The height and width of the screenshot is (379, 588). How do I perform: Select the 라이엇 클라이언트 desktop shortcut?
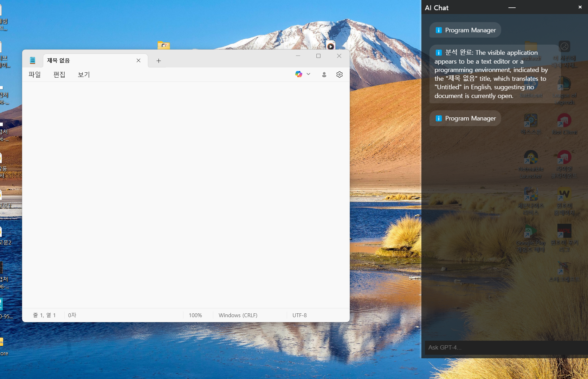[564, 164]
